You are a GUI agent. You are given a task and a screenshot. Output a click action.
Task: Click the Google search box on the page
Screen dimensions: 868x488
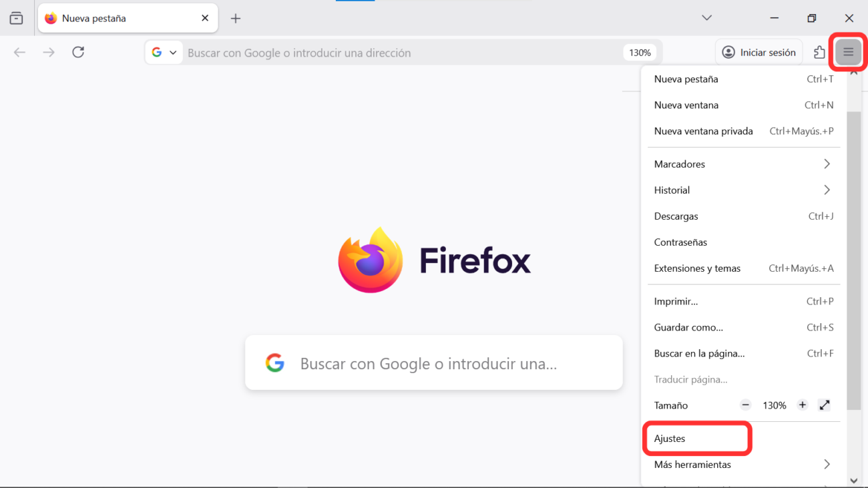click(434, 364)
